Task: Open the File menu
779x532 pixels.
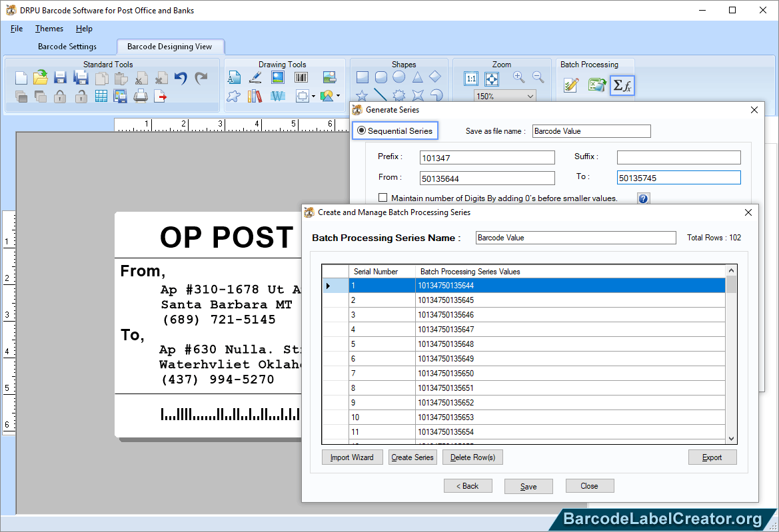Action: click(x=17, y=29)
